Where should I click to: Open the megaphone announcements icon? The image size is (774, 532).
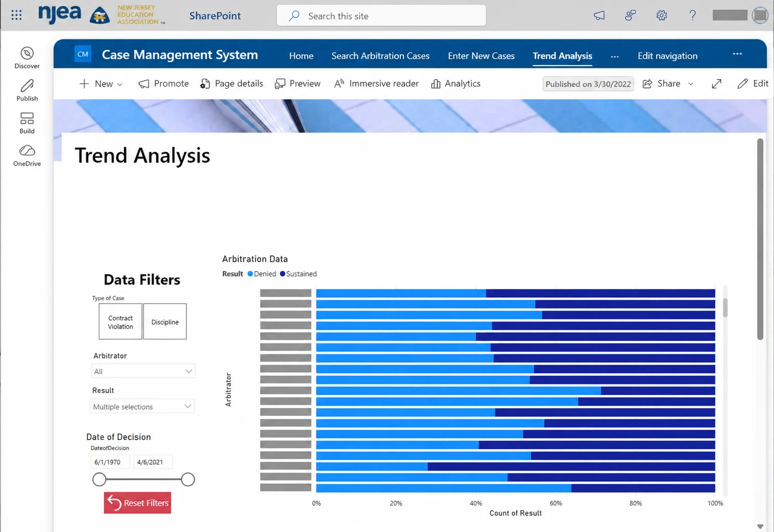point(599,15)
